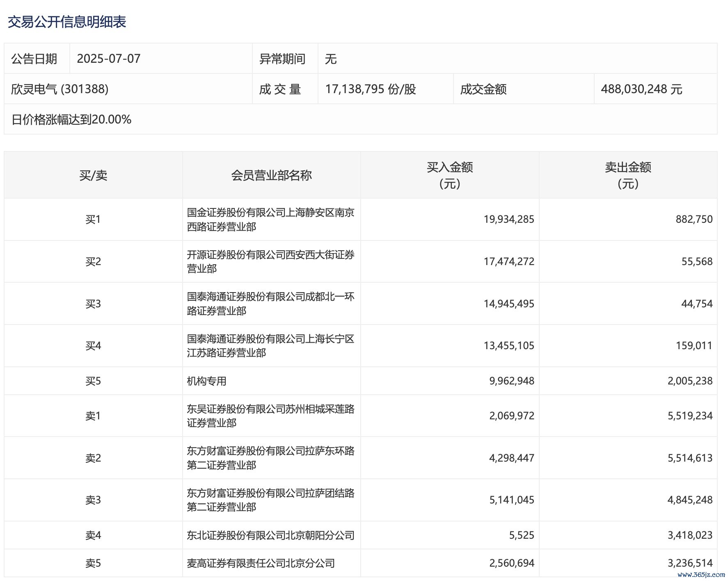Image resolution: width=728 pixels, height=581 pixels.
Task: Click 东方财富证券 拉萨团结路第二 branch name
Action: tap(271, 500)
